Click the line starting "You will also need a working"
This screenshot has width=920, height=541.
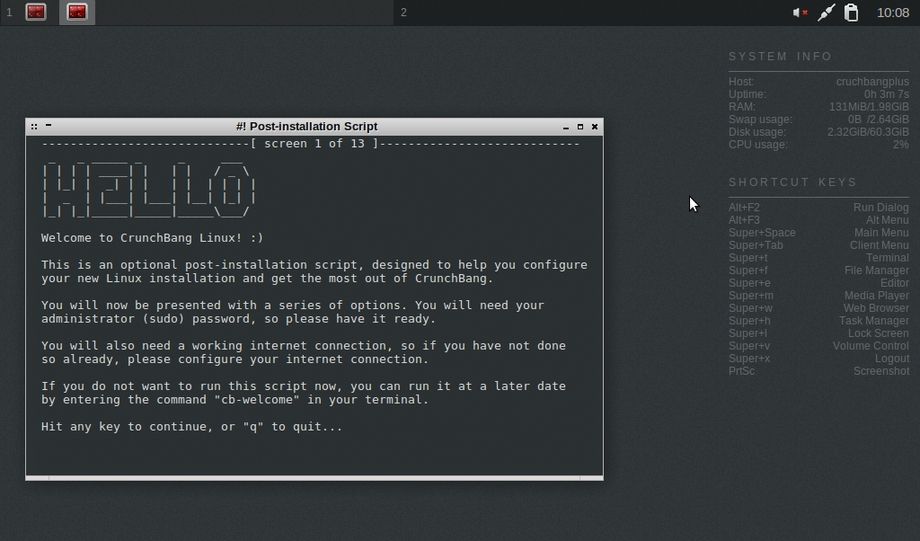303,346
